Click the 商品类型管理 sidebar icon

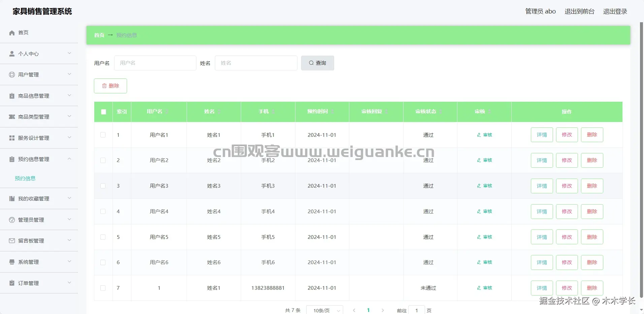click(x=12, y=117)
